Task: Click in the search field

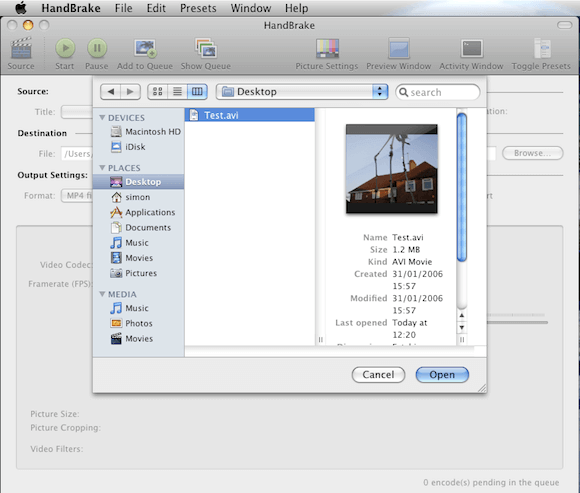Action: coord(438,92)
